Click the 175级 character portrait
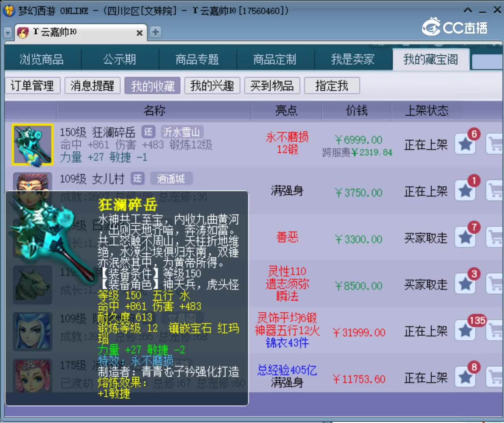Viewport: 504px width, 423px height. point(32,375)
